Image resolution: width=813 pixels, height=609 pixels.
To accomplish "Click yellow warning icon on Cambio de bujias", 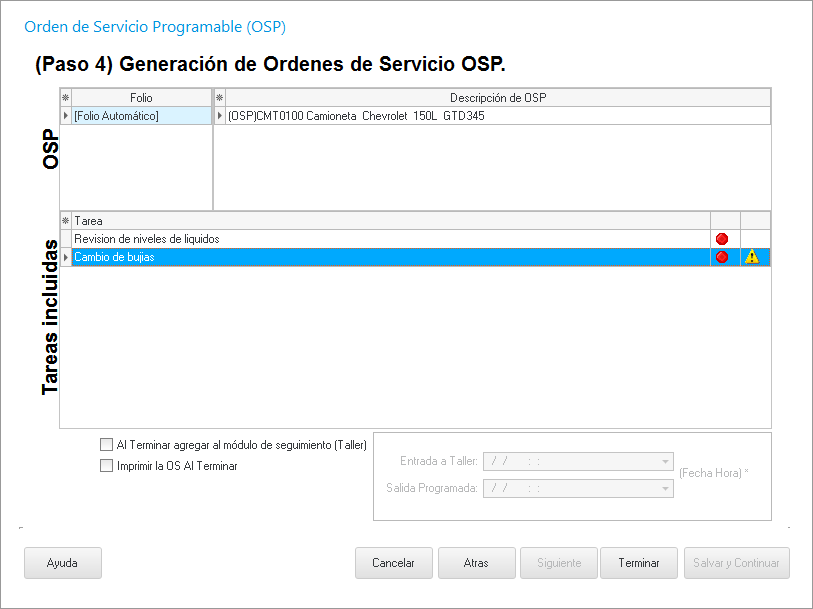I will [752, 257].
